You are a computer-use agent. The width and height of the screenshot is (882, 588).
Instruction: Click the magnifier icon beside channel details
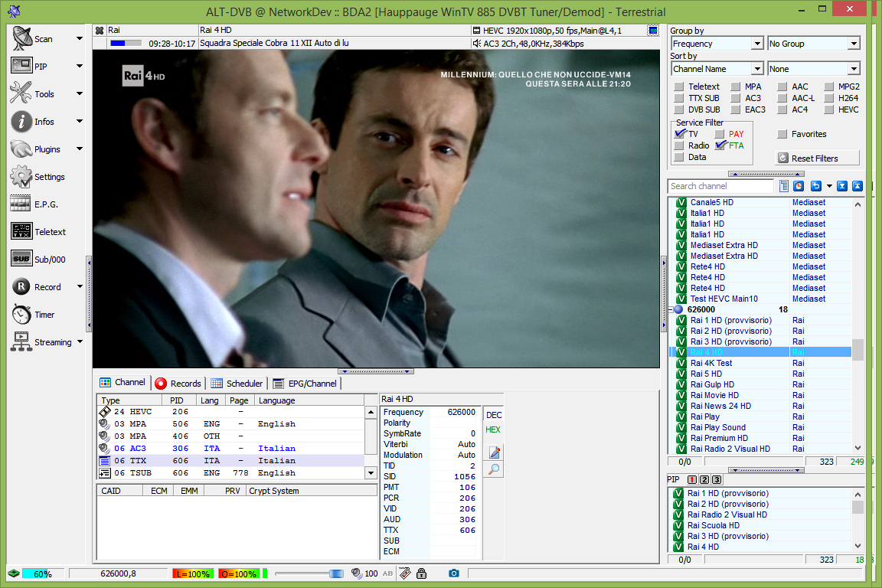tap(494, 469)
